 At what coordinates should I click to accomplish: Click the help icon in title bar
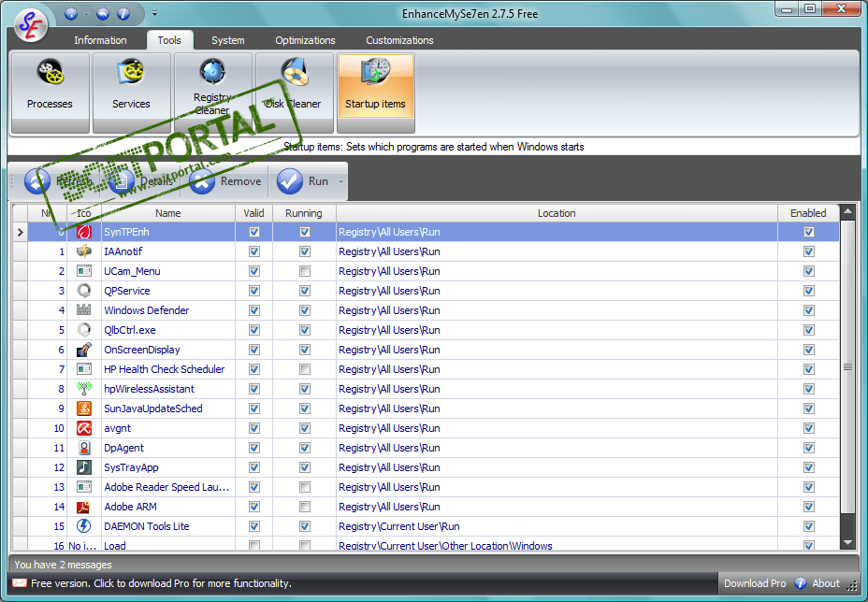[123, 14]
